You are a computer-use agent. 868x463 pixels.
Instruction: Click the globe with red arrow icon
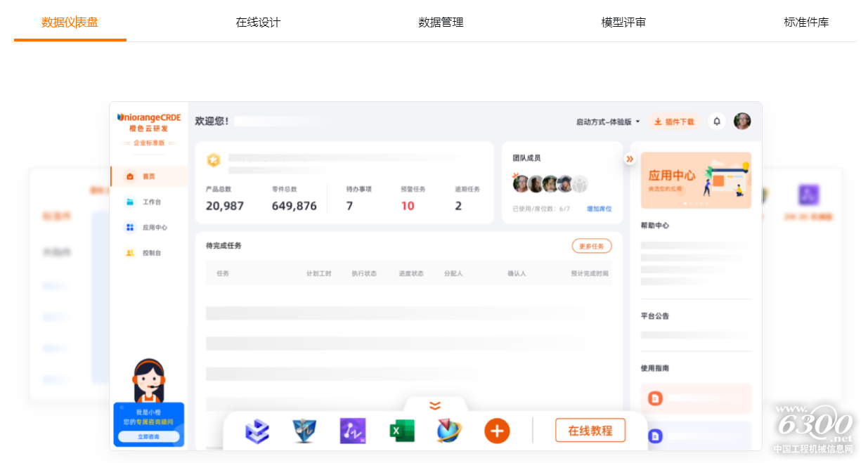pos(449,430)
